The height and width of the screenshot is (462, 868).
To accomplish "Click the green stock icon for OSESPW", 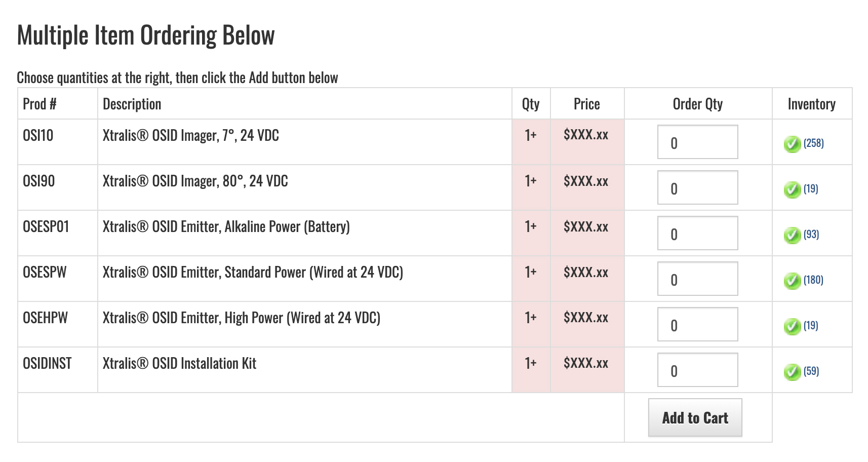I will [792, 281].
